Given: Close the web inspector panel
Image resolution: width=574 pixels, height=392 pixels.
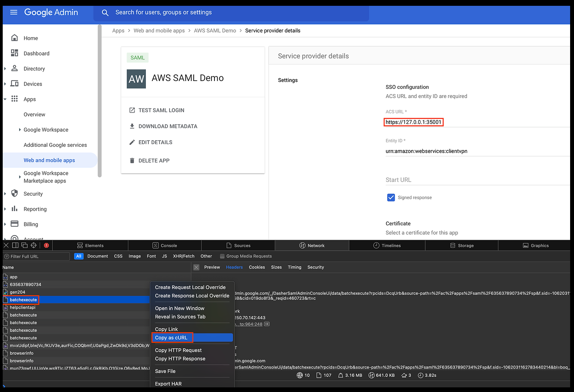Looking at the screenshot, I should (6, 245).
